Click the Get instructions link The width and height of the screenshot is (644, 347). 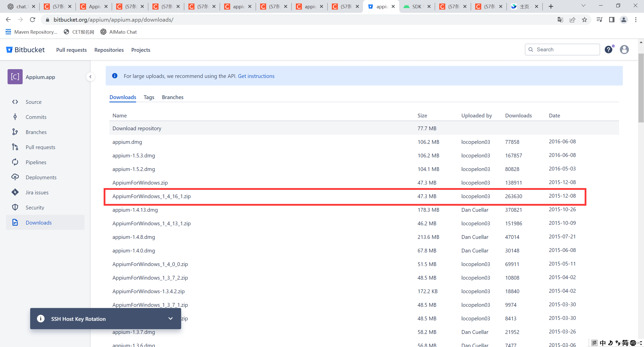click(256, 76)
